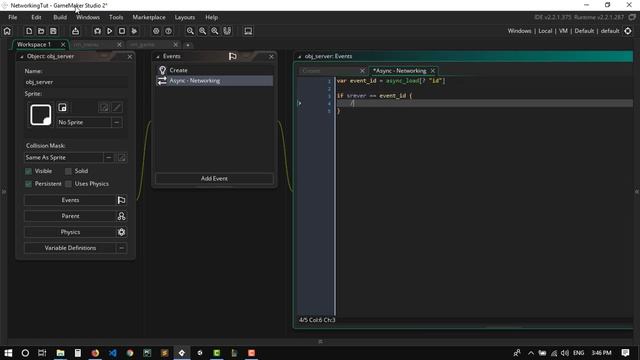Toggle the Solid checkbox
Viewport: 640px width, 360px height.
pyautogui.click(x=68, y=171)
